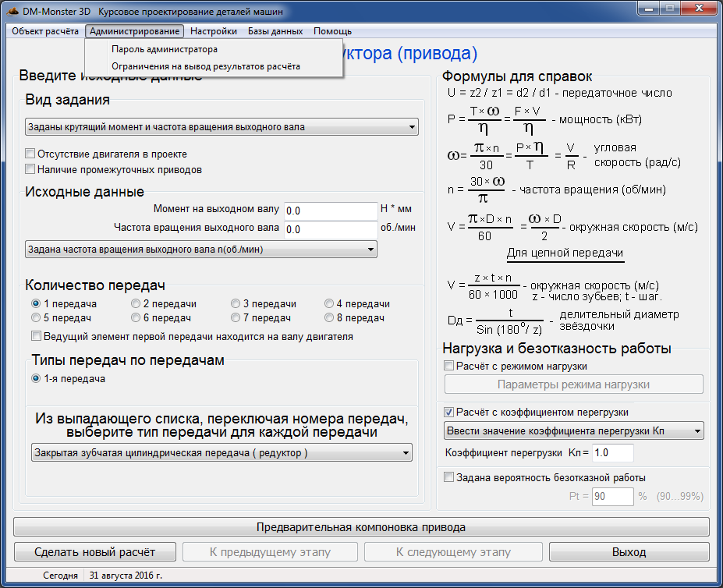Click the Выход button
723x588 pixels.
[x=629, y=552]
